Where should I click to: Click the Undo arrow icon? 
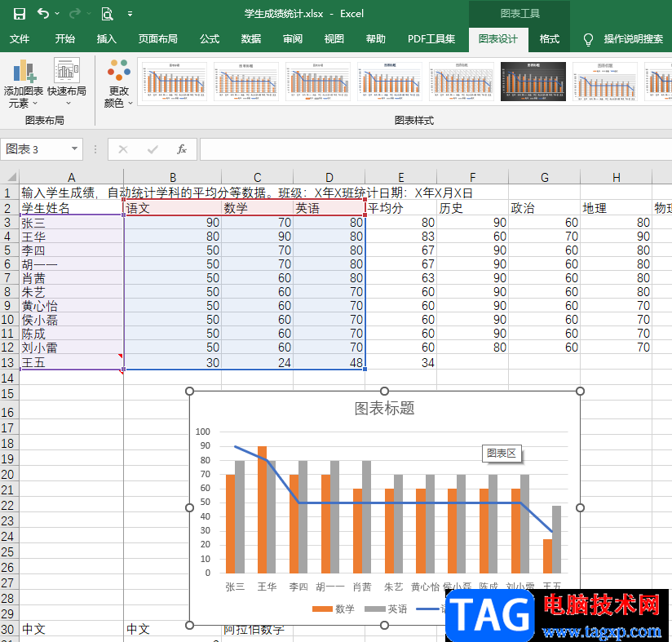pyautogui.click(x=43, y=14)
